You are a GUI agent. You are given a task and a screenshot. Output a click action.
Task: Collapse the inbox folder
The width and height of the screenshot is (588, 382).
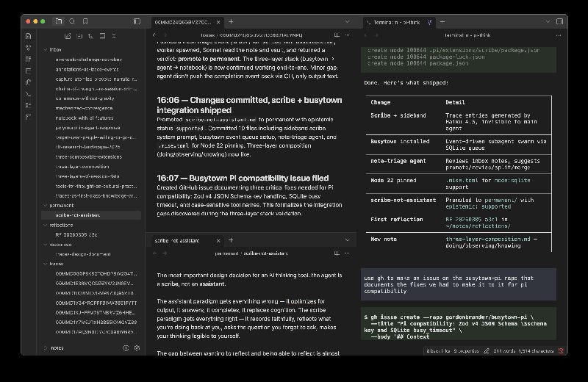pyautogui.click(x=45, y=49)
